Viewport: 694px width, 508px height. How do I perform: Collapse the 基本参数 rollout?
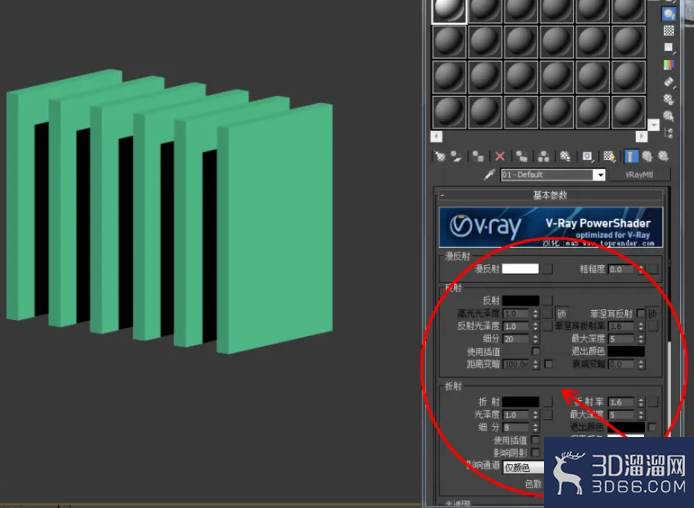click(551, 195)
